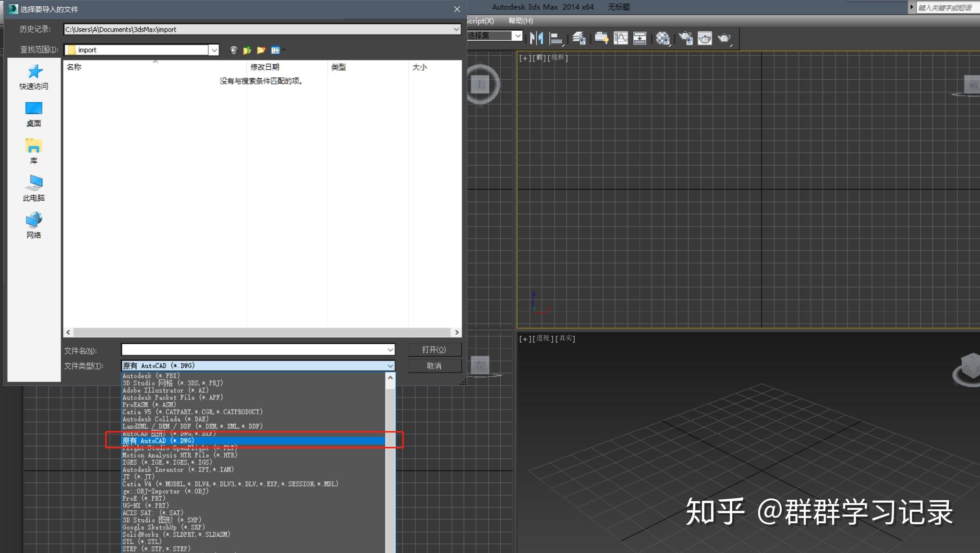Open Render Setup teapot icon

(x=685, y=38)
